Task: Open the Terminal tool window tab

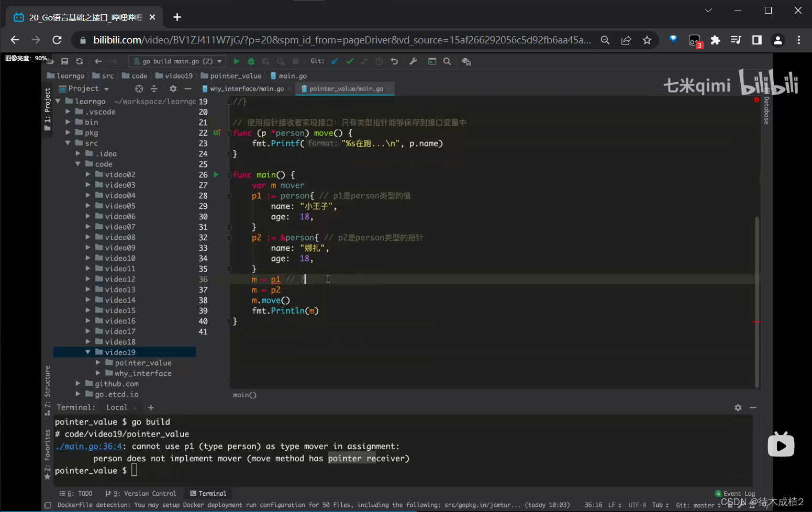Action: [x=208, y=493]
